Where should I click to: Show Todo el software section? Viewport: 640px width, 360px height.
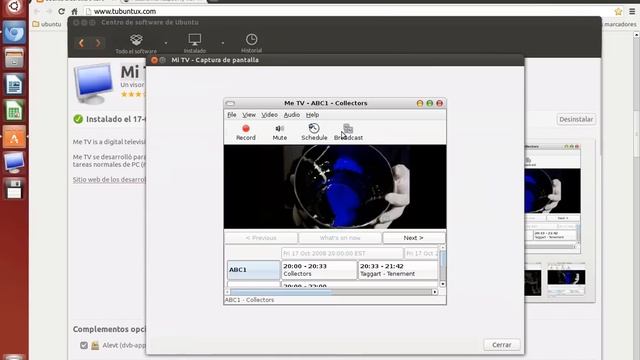(136, 44)
